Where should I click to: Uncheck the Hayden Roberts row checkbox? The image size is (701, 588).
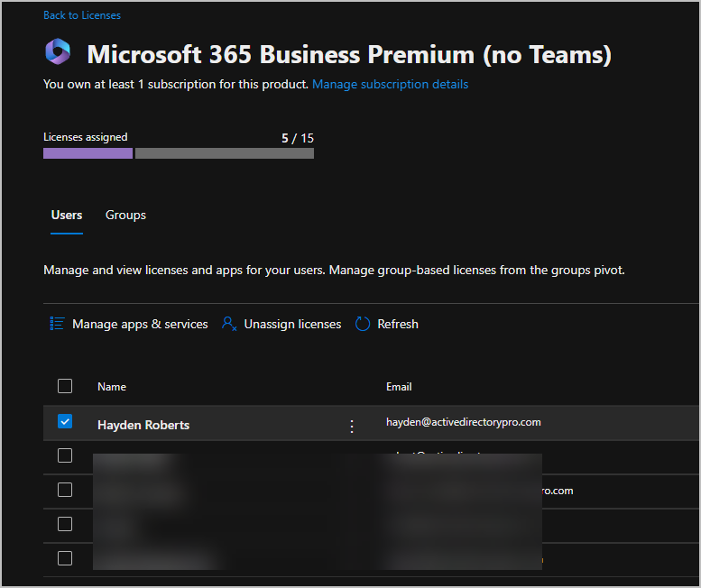click(x=65, y=421)
